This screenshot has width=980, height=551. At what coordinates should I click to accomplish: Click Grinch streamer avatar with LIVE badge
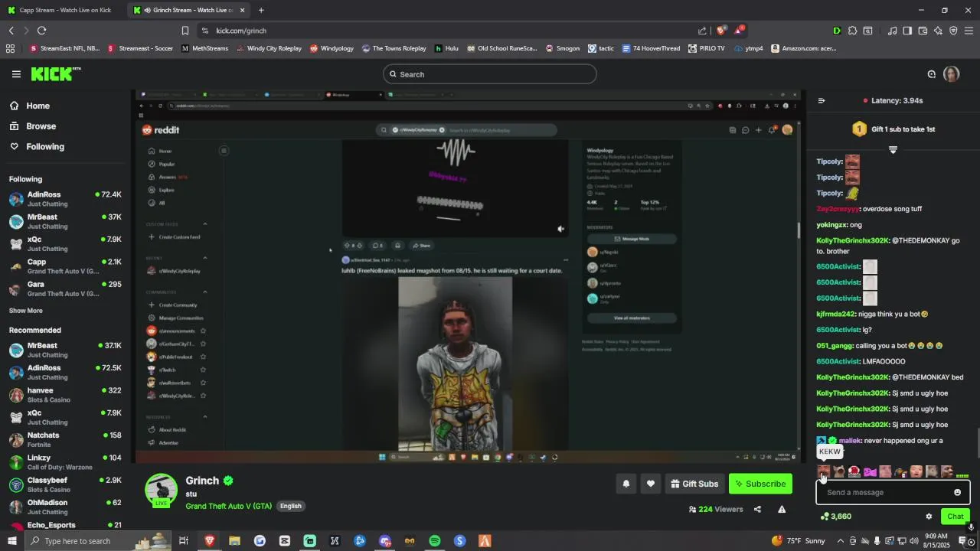[161, 491]
